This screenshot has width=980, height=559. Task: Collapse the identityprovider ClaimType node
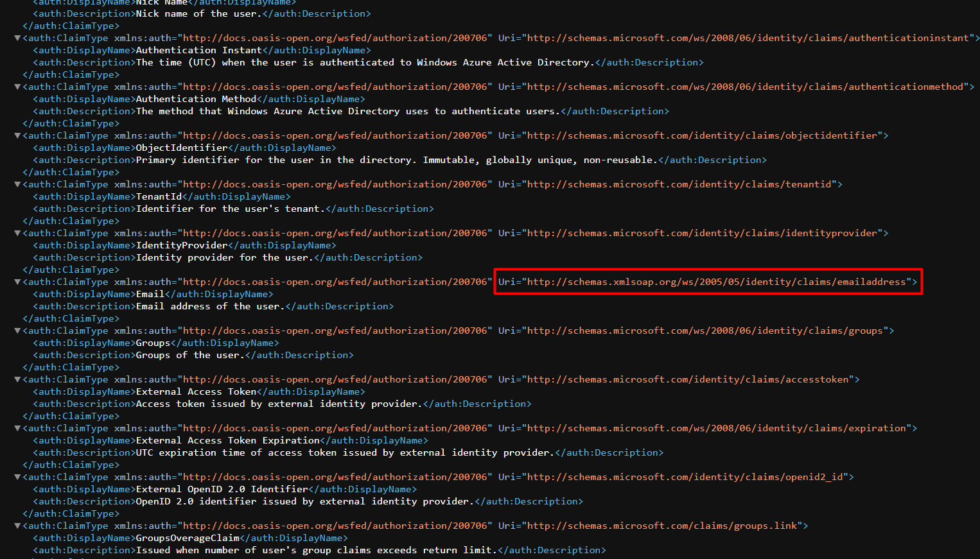17,234
